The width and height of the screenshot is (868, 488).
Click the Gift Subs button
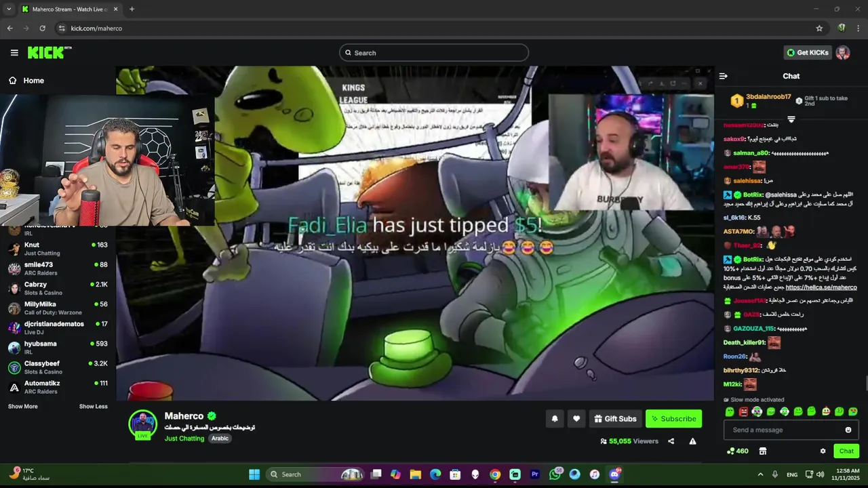[615, 419]
